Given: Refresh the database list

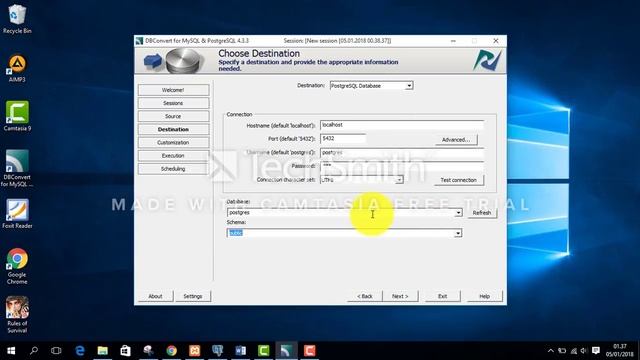Looking at the screenshot, I should click(482, 213).
